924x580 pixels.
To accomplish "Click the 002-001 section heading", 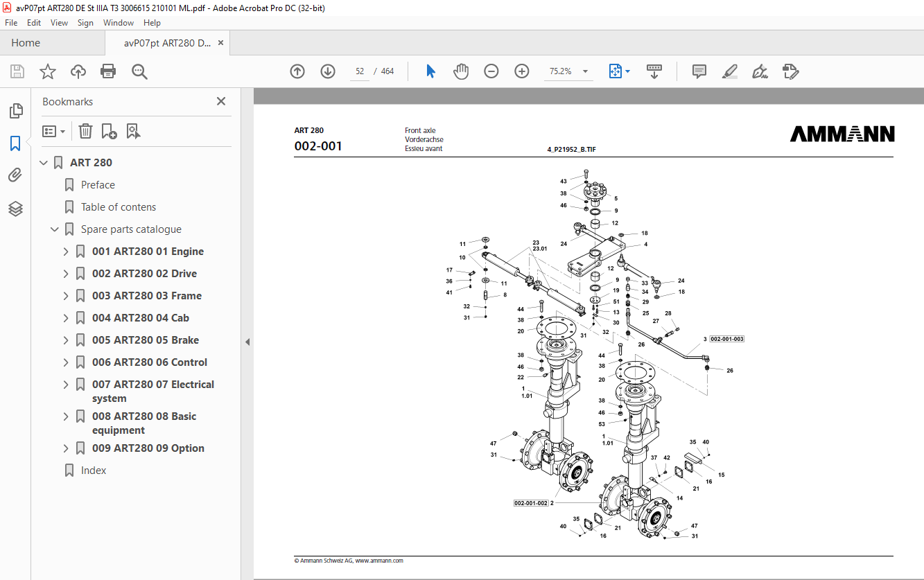I will [x=318, y=146].
